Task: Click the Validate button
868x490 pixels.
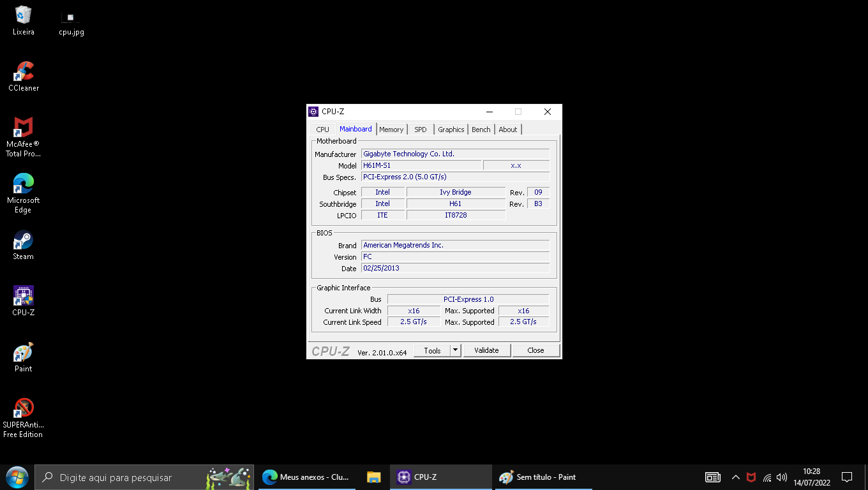Action: tap(486, 350)
